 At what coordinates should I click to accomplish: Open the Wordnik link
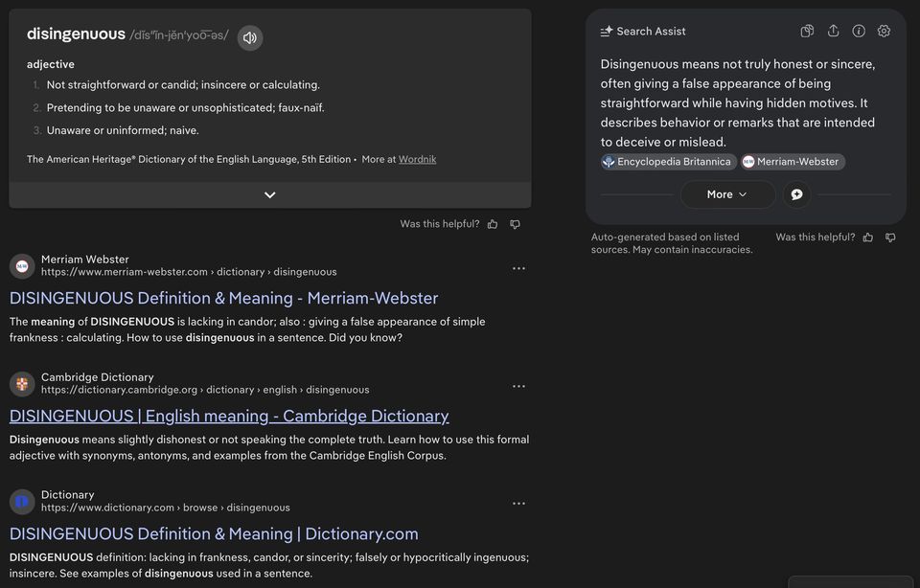coord(417,160)
